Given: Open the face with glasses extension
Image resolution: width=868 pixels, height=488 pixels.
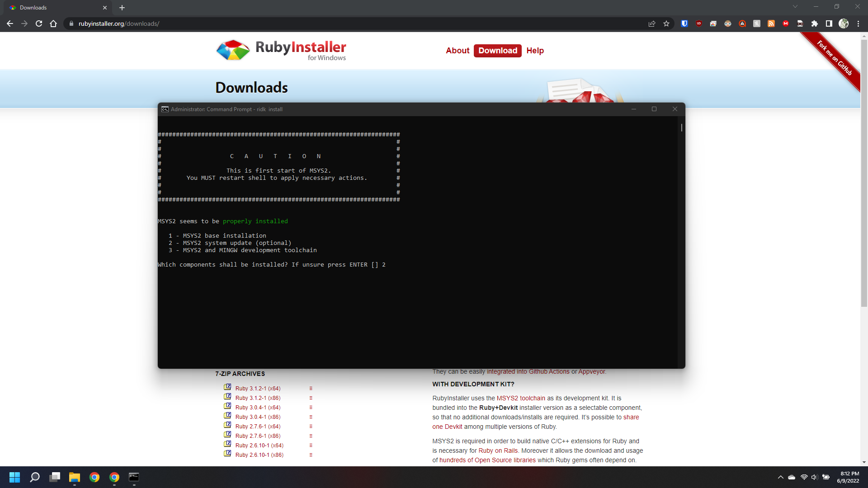Looking at the screenshot, I should pos(728,23).
